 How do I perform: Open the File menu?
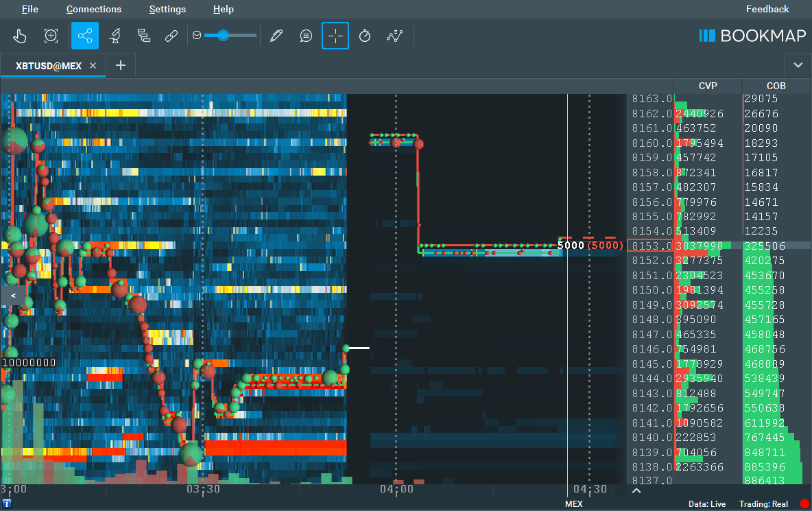pyautogui.click(x=30, y=9)
